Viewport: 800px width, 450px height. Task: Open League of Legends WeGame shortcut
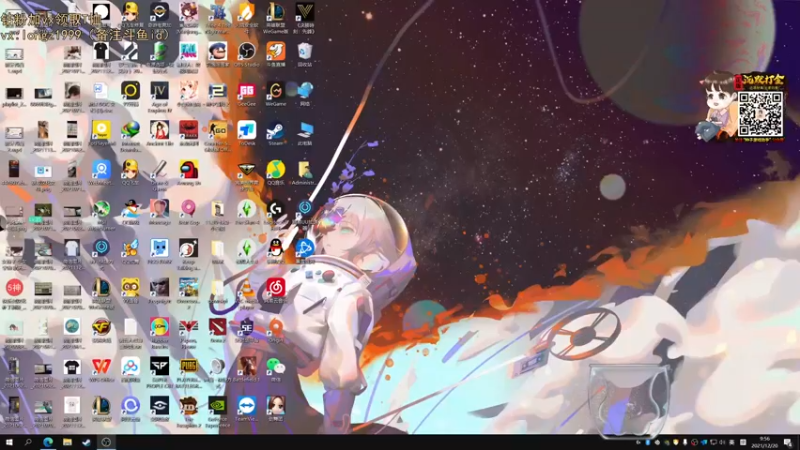276,18
